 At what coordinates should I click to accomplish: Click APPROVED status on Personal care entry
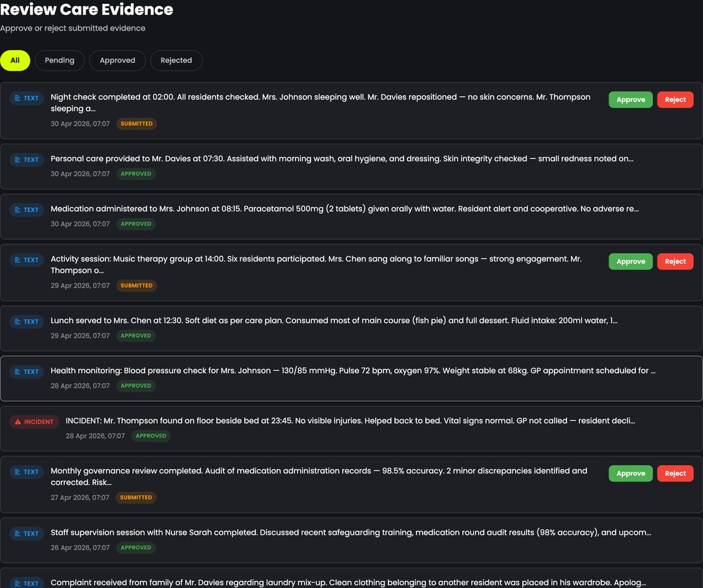[136, 174]
